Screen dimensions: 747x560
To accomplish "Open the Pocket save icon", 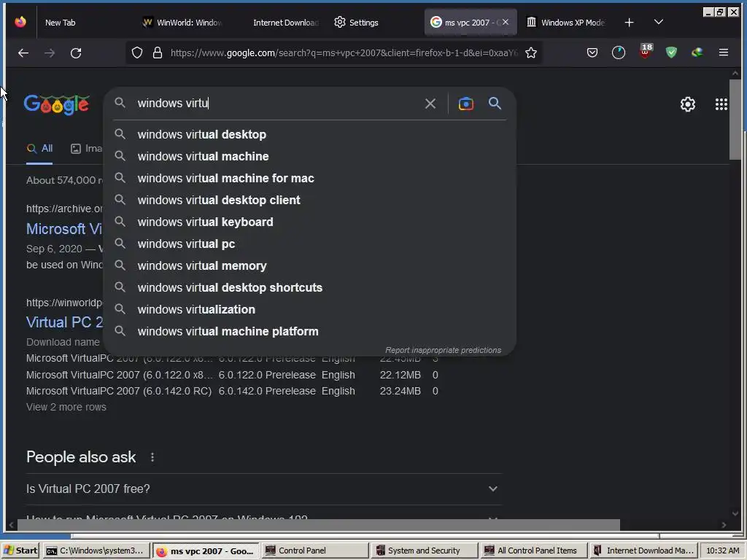I will click(592, 52).
